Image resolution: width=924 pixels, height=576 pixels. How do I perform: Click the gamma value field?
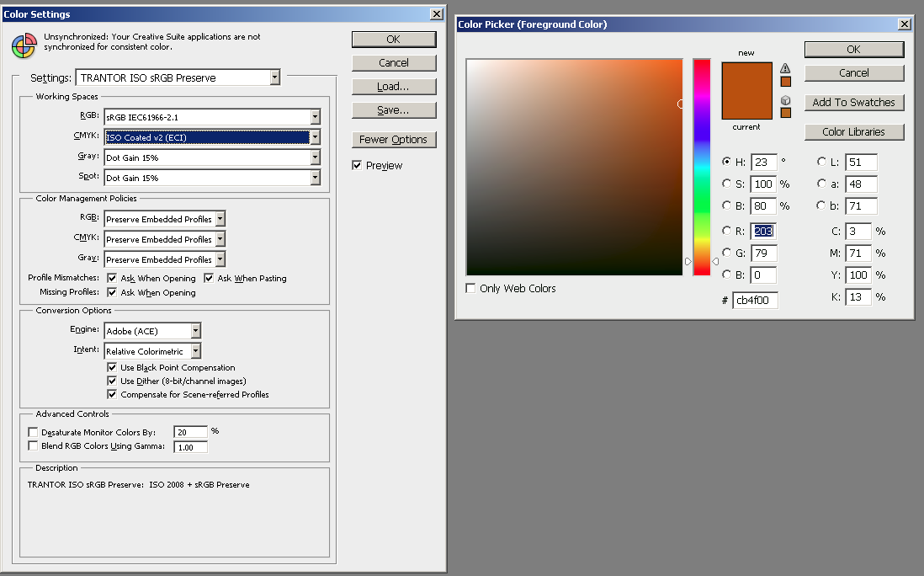(190, 447)
